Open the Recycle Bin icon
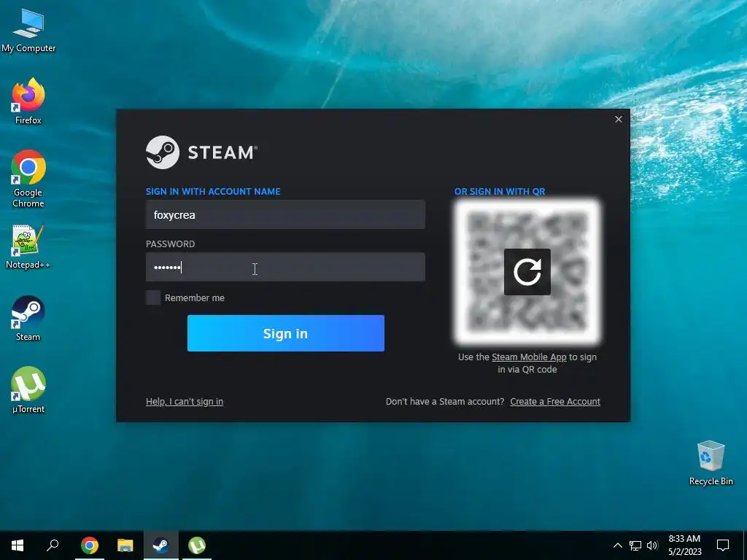This screenshot has width=747, height=560. click(711, 462)
